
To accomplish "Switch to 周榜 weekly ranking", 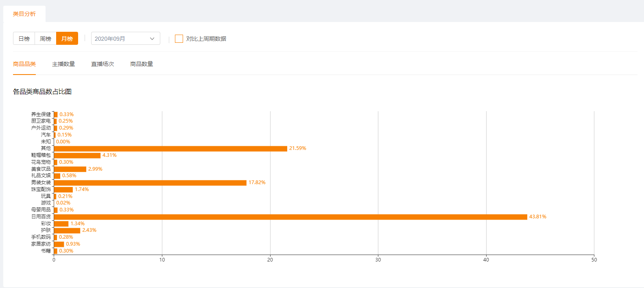I will [x=46, y=39].
